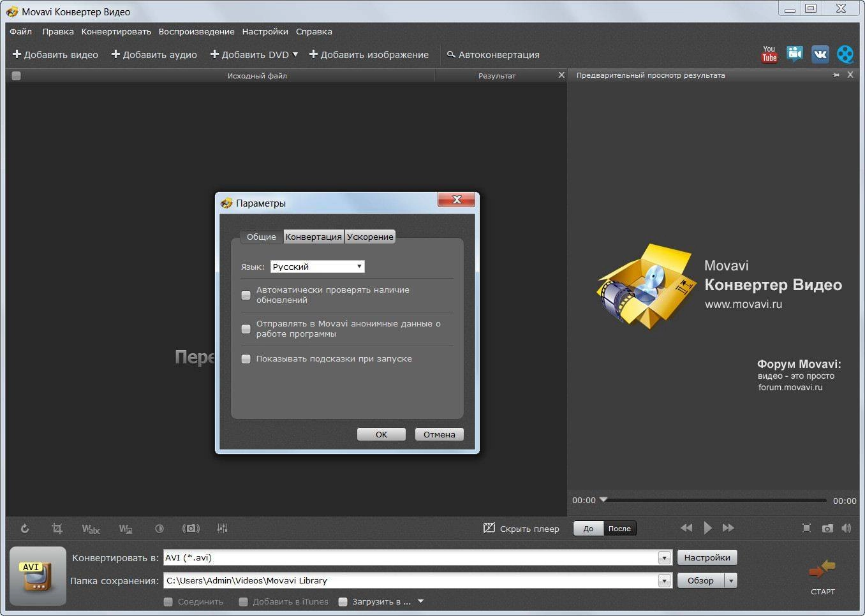Toggle Добавить в iTunes checkbox

click(x=243, y=601)
